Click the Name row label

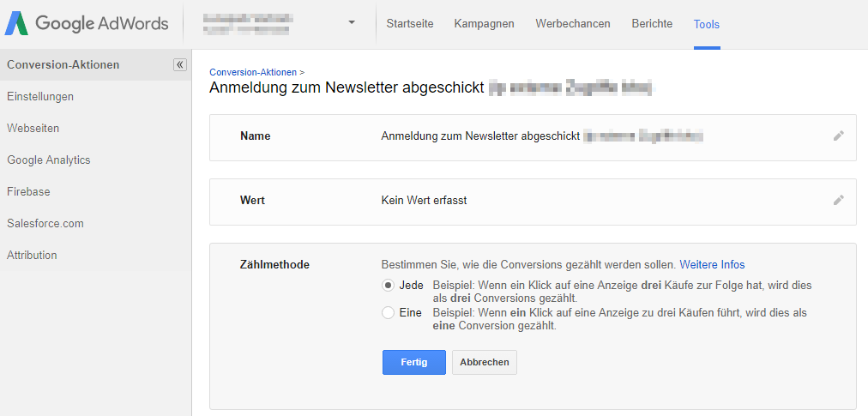coord(256,136)
